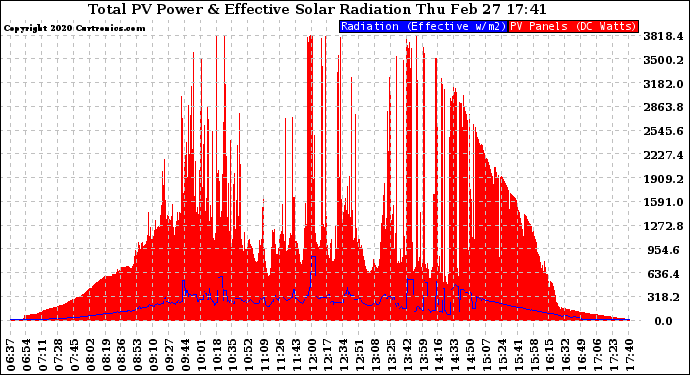Viewport: 690px width, 375px height.
Task: Click the 2545.6 y-axis value
Action: [663, 131]
